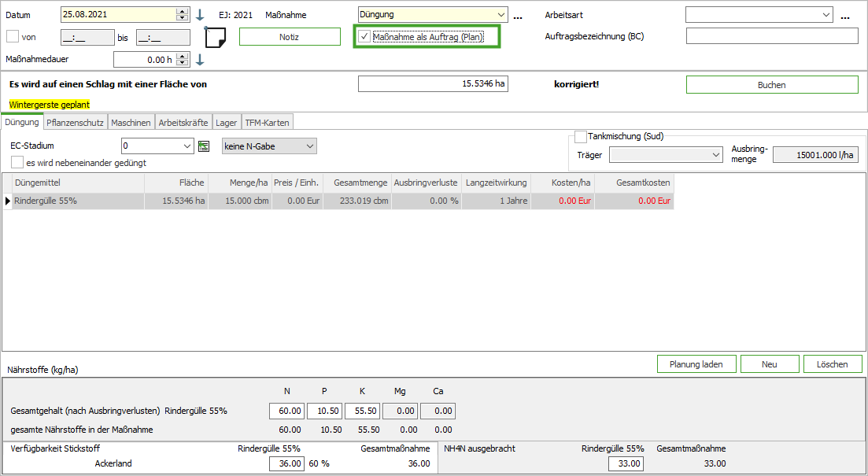Uncheck Maßnahme als Auftrag (Plan)
This screenshot has width=868, height=476.
[364, 36]
